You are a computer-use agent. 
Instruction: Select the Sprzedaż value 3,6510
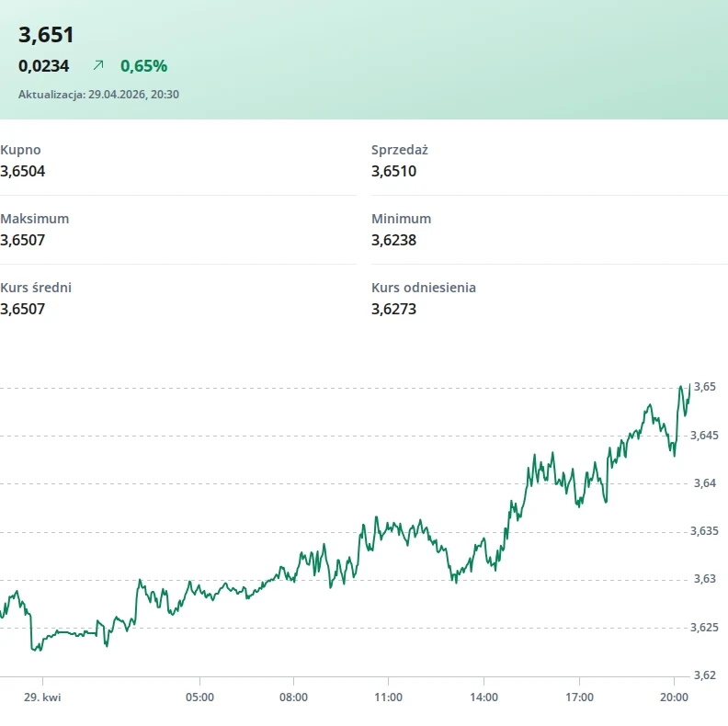[393, 171]
